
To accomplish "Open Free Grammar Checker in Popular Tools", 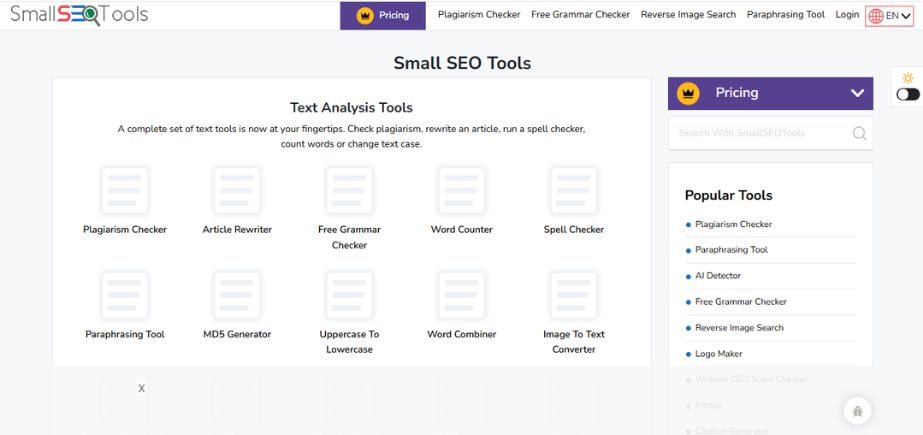I will click(741, 301).
